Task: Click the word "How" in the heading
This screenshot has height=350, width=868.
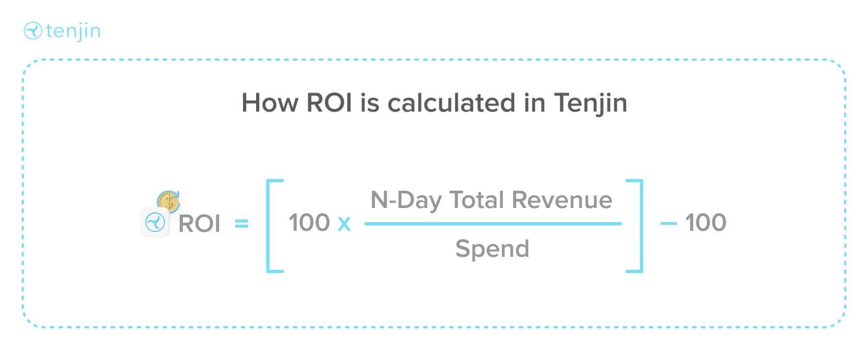Action: click(x=269, y=102)
